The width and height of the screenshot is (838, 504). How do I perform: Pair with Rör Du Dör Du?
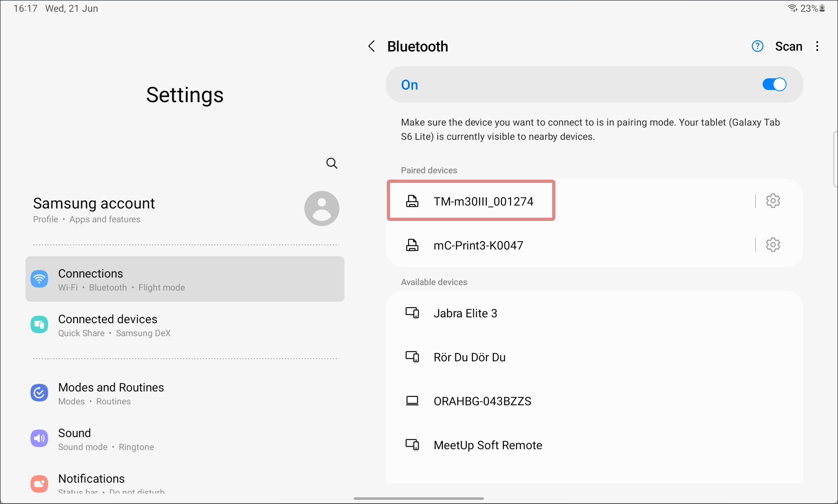pyautogui.click(x=594, y=357)
